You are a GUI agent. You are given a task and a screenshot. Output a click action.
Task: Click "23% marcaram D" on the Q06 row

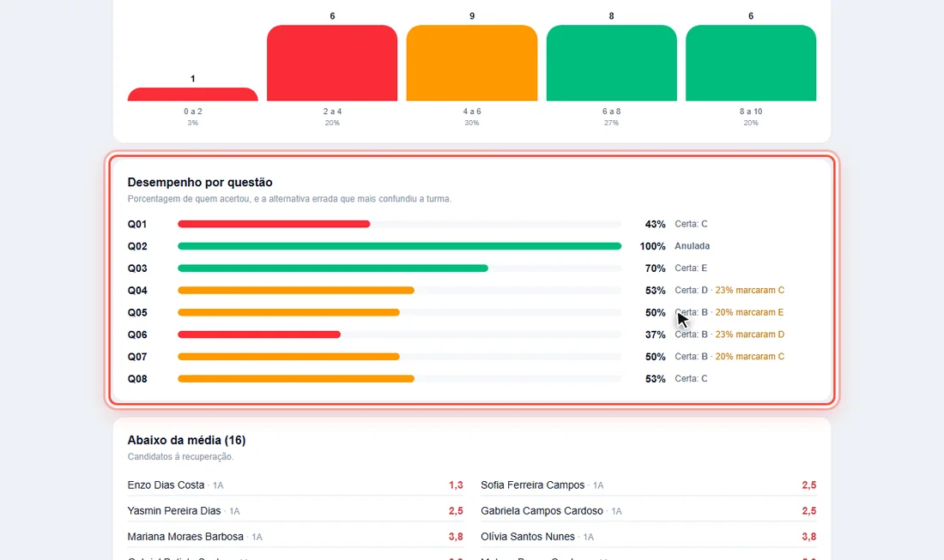coord(749,334)
